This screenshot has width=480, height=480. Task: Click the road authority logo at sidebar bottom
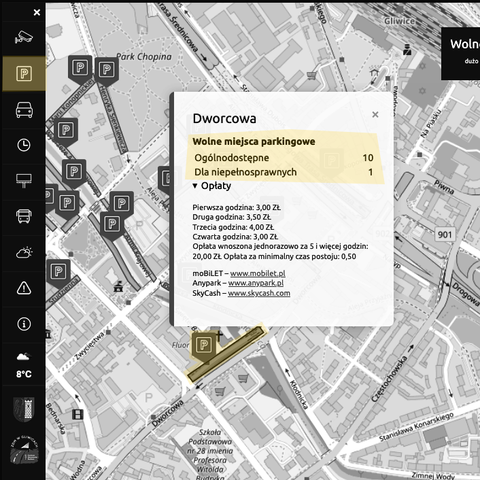24,450
